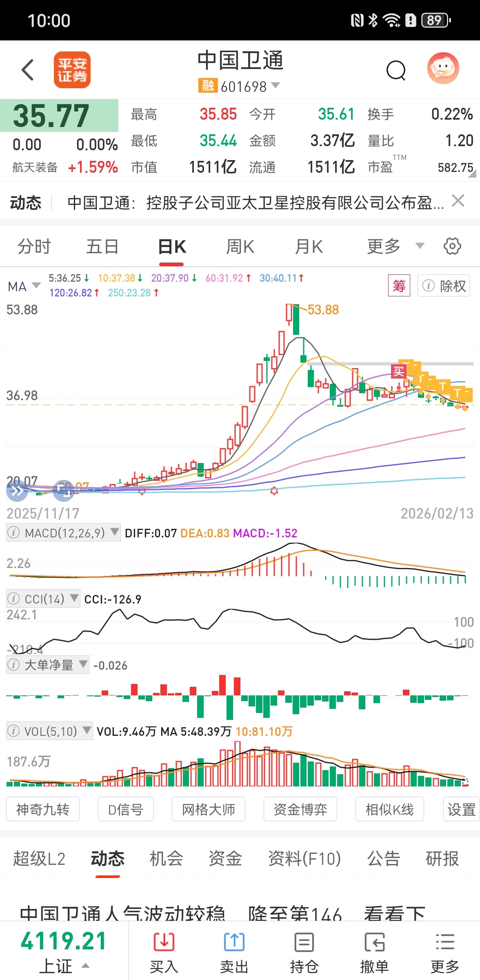Open the Ping An Securities logo
This screenshot has height=980, width=480.
72,70
